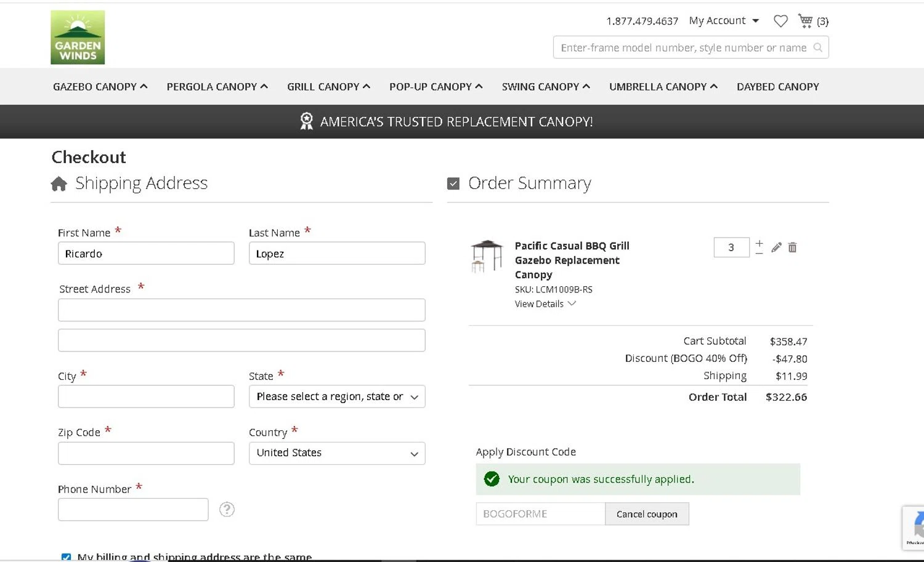
Task: Expand the Grill Canopy menu
Action: coord(329,87)
